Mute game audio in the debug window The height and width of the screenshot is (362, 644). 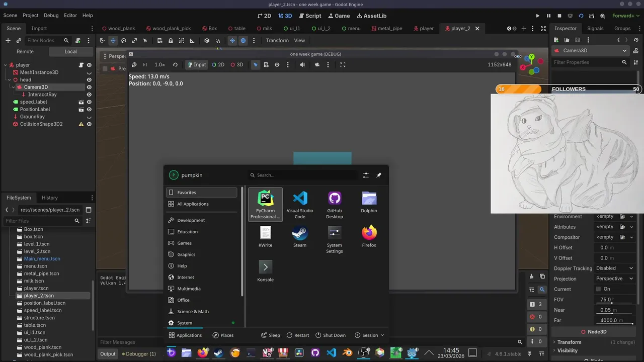(302, 64)
